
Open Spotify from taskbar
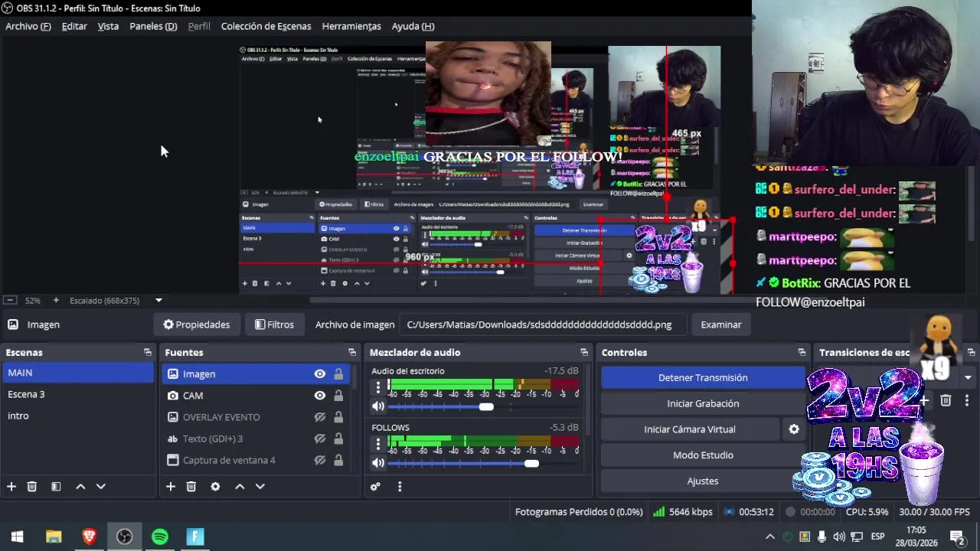coord(160,536)
